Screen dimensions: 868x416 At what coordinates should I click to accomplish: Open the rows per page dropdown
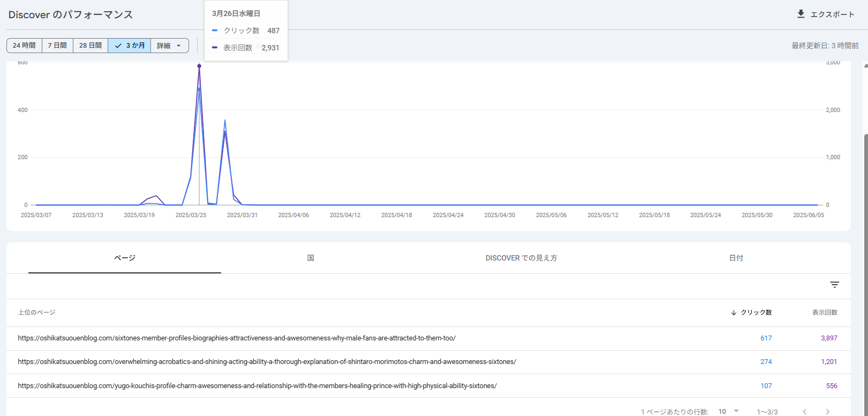tap(729, 411)
